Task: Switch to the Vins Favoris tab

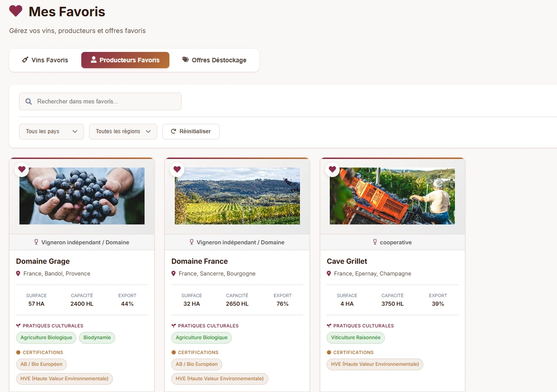Action: [x=45, y=60]
